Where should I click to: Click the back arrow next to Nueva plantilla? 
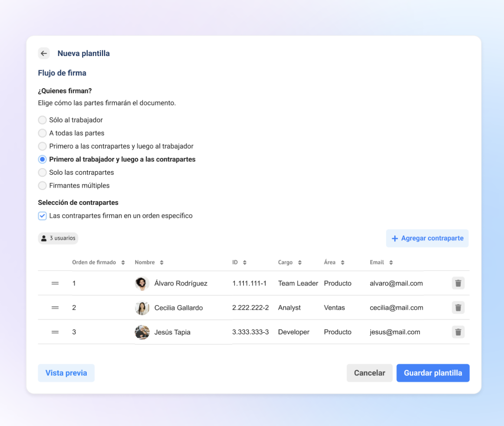44,54
